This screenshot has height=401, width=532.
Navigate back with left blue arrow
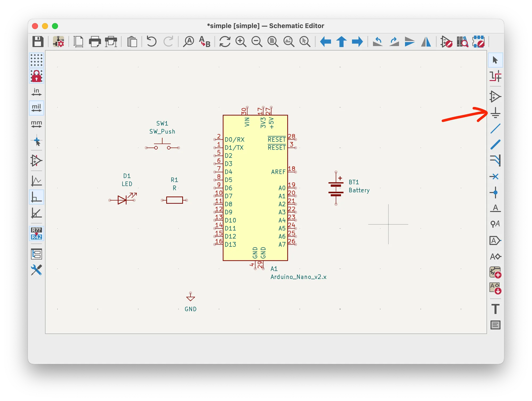tap(326, 42)
